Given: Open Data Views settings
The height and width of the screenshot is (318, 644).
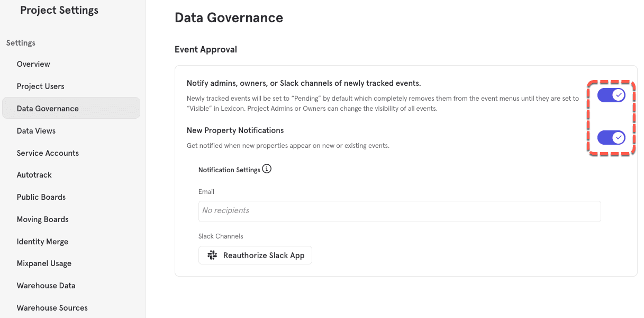Looking at the screenshot, I should 36,130.
